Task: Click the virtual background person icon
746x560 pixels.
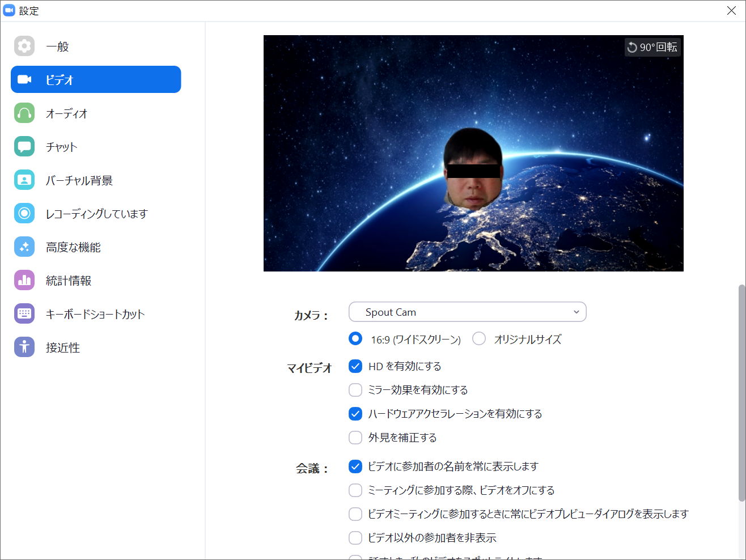Action: (24, 180)
